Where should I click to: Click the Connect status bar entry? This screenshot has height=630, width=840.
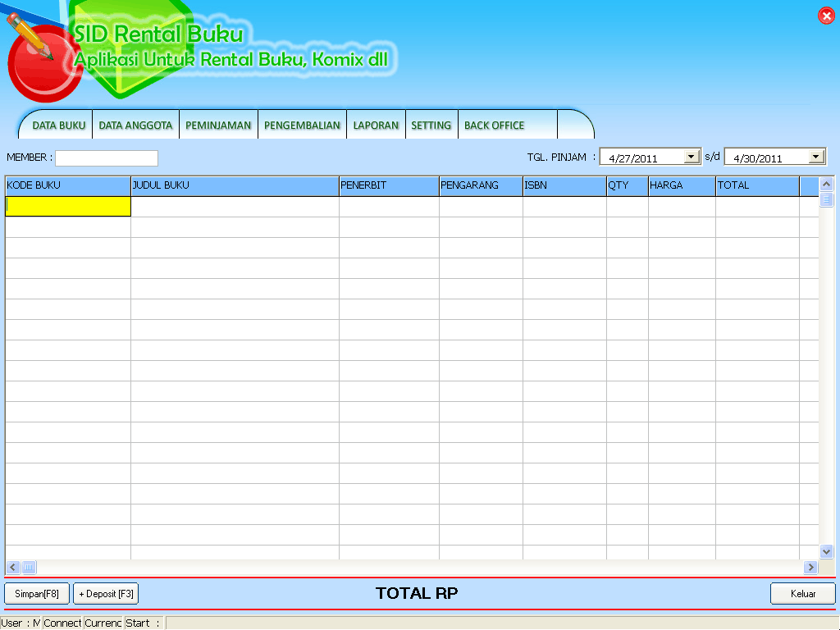62,623
